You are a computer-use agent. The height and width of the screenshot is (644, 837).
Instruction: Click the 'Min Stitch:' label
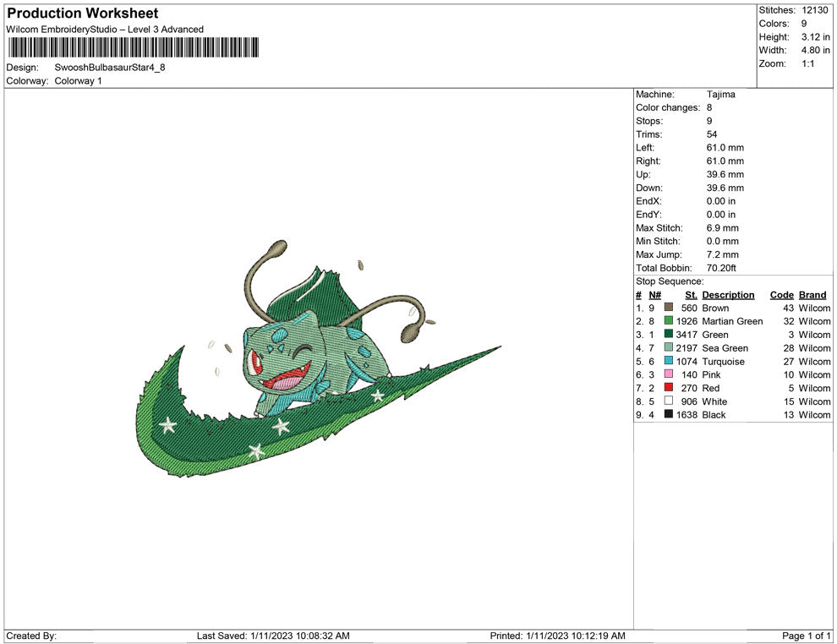pos(658,241)
